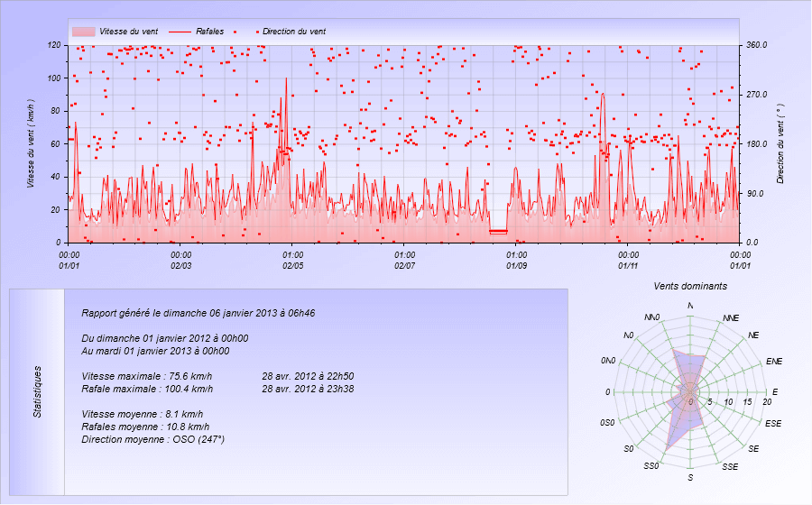Select the Direction moyenne OSO (247°) text
This screenshot has width=812, height=505.
point(152,439)
